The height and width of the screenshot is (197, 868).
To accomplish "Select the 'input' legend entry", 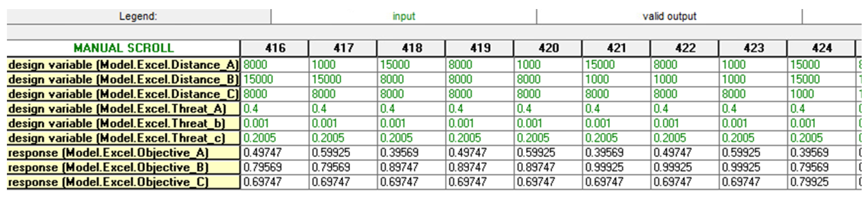I will point(404,16).
